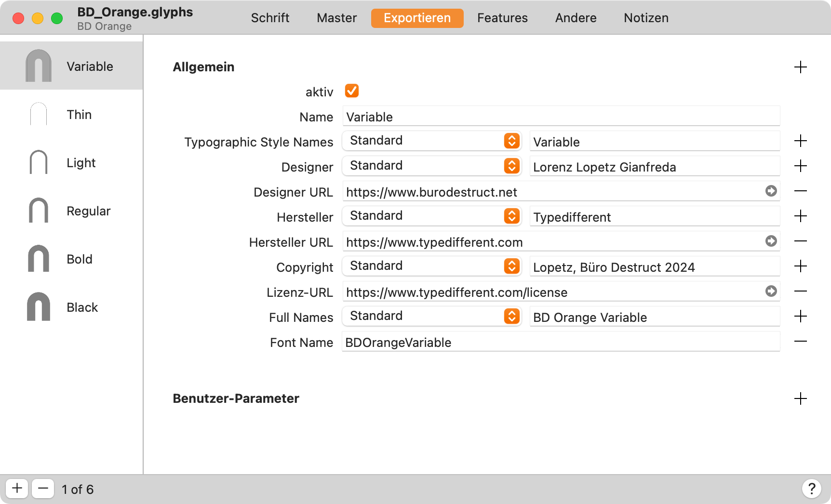831x504 pixels.
Task: Open the Designer URL in browser arrow
Action: point(771,191)
